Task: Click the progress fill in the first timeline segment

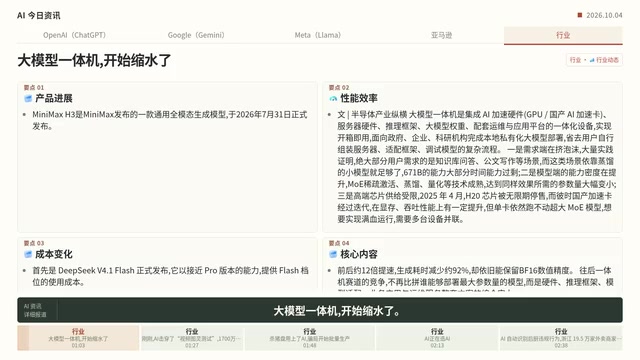Action: [x=23, y=338]
